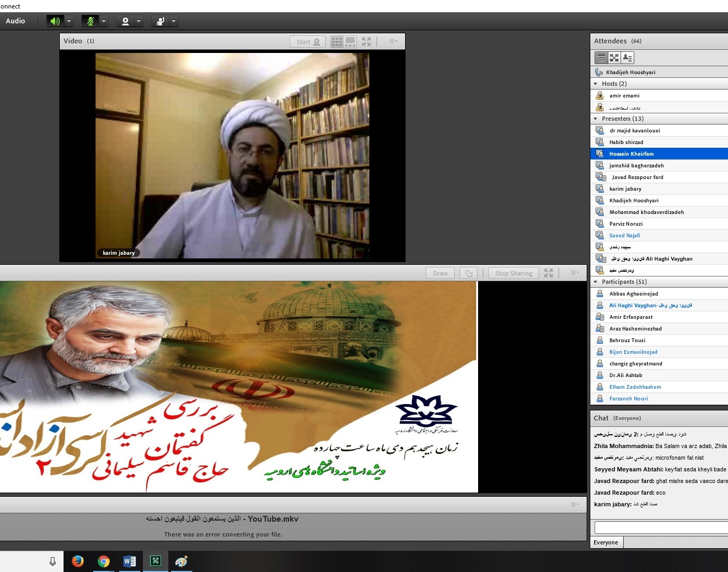Click the phone icon beside Khadijeh Hooshyari
The image size is (728, 572).
(599, 72)
